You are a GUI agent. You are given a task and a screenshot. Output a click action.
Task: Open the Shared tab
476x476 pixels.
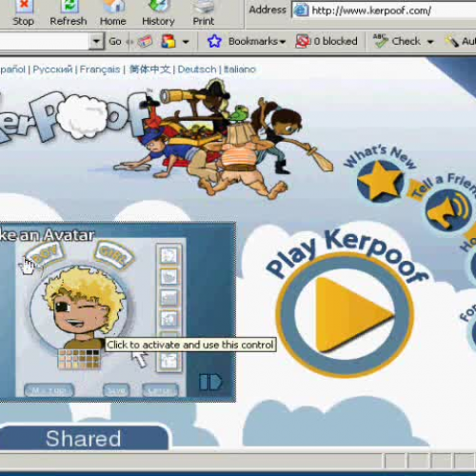pos(83,439)
